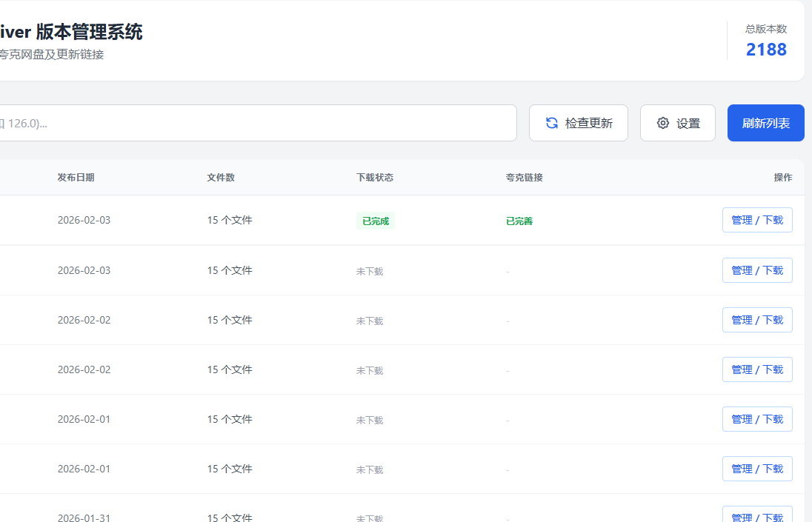
Task: Click the 夸克链接 column header
Action: (525, 178)
